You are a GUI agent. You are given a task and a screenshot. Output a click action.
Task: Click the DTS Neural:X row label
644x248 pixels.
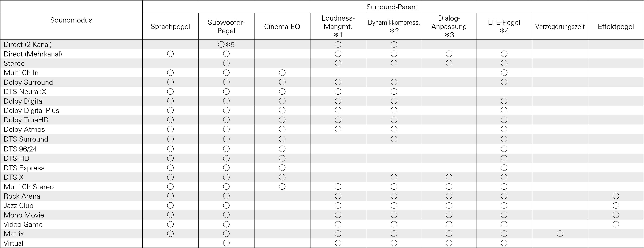point(25,92)
